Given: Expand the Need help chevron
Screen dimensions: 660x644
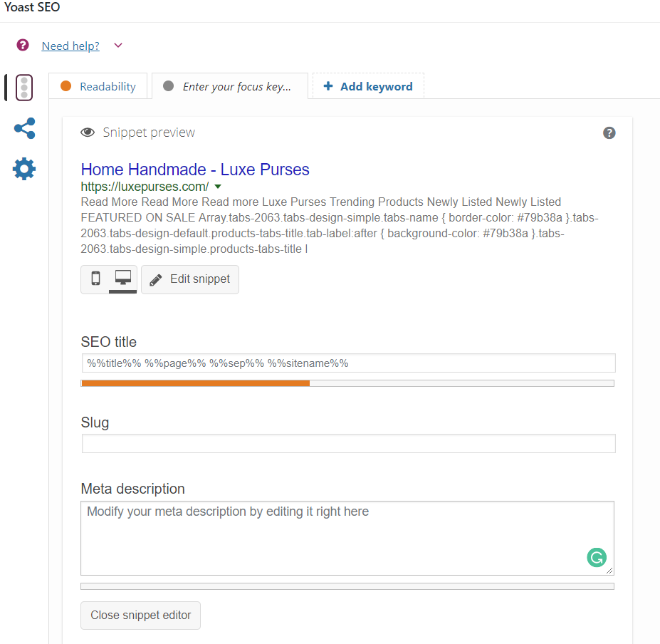Looking at the screenshot, I should point(118,46).
